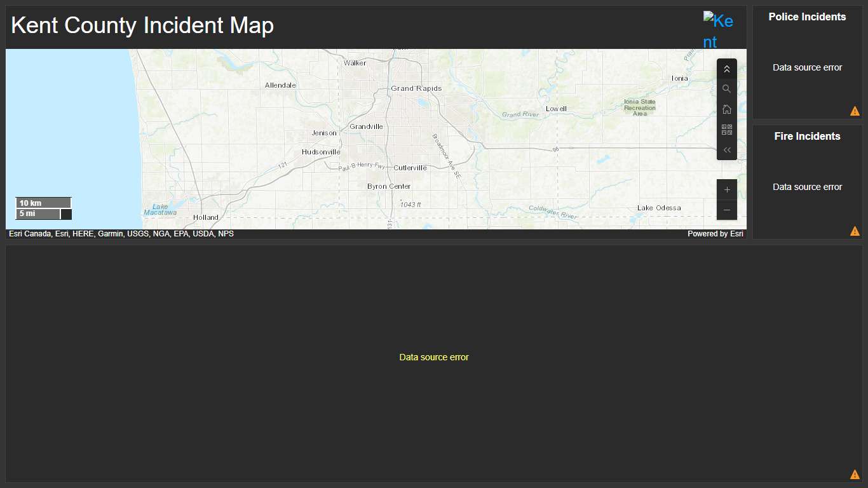Open the map search tool
Screen dimensions: 868x488
727,89
